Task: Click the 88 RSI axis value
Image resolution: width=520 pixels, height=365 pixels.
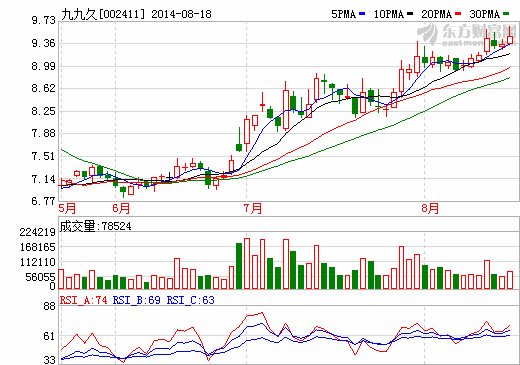Action: coord(50,307)
